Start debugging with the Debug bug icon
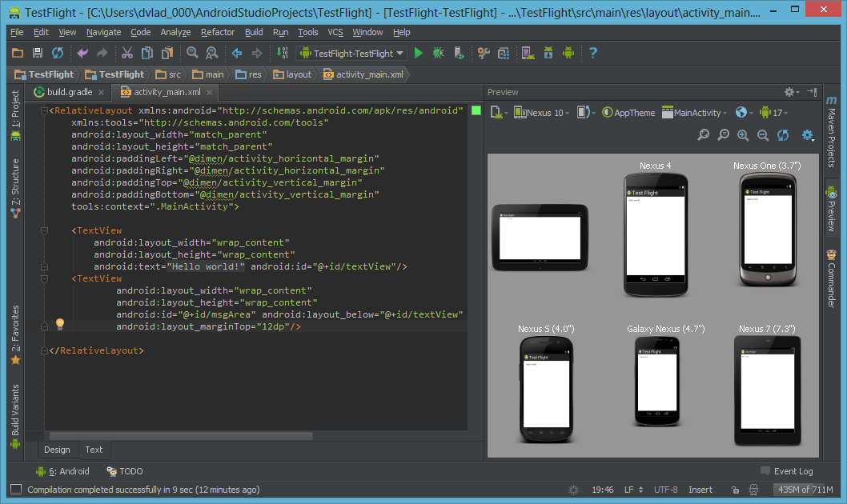 coord(438,53)
